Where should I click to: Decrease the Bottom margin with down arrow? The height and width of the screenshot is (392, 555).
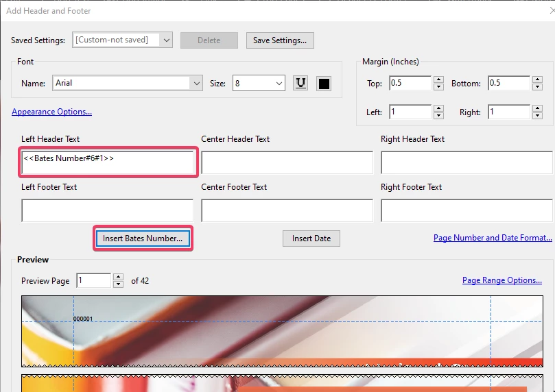click(x=537, y=86)
